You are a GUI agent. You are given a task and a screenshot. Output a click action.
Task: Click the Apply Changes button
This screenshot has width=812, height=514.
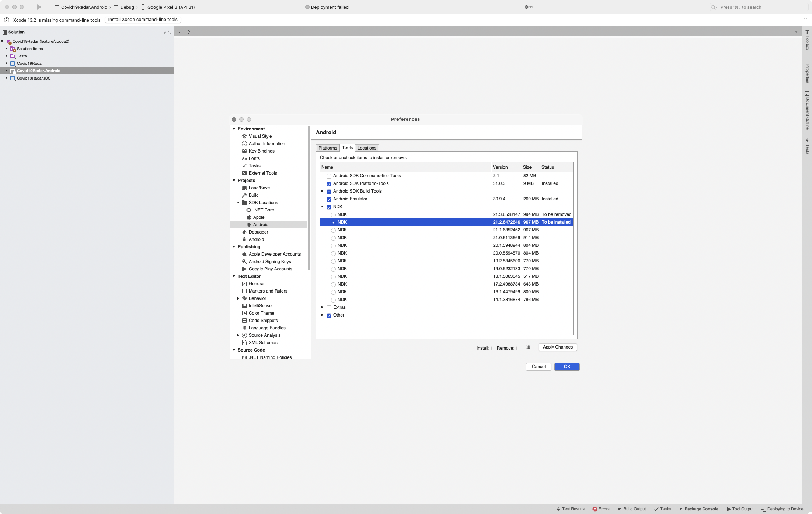click(x=557, y=347)
